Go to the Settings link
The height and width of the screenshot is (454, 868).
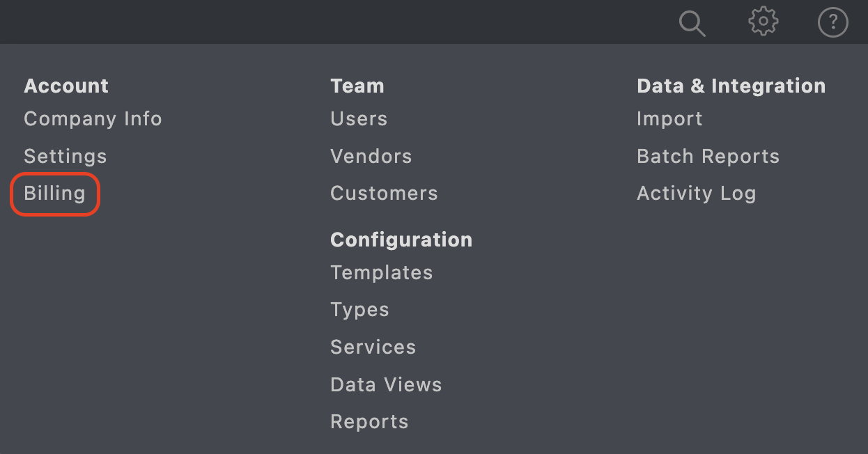(x=65, y=157)
